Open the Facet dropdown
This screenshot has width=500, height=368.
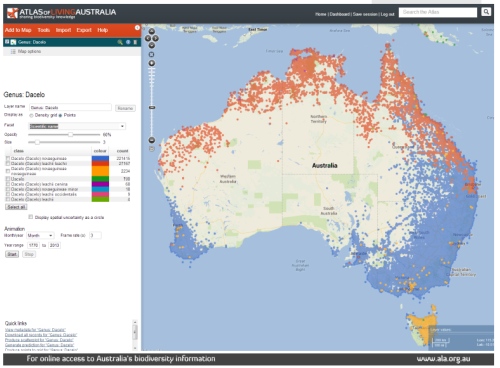pyautogui.click(x=77, y=126)
